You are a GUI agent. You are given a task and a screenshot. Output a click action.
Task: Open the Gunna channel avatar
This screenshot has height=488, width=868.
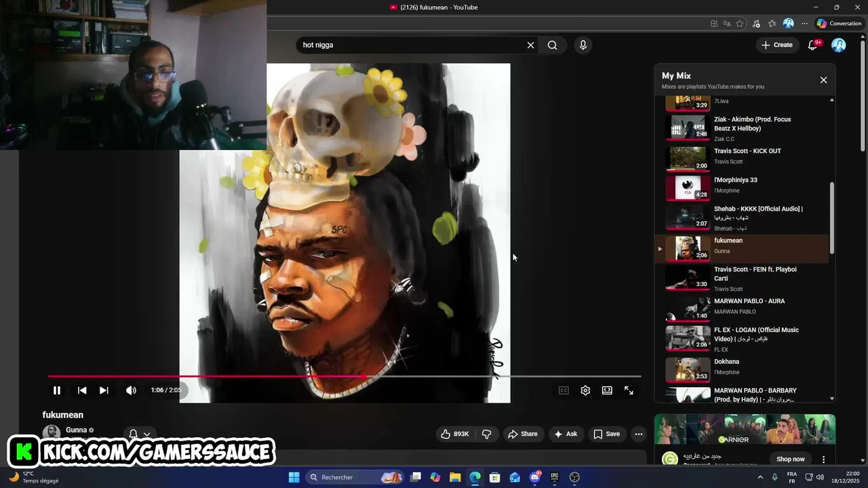pos(51,432)
